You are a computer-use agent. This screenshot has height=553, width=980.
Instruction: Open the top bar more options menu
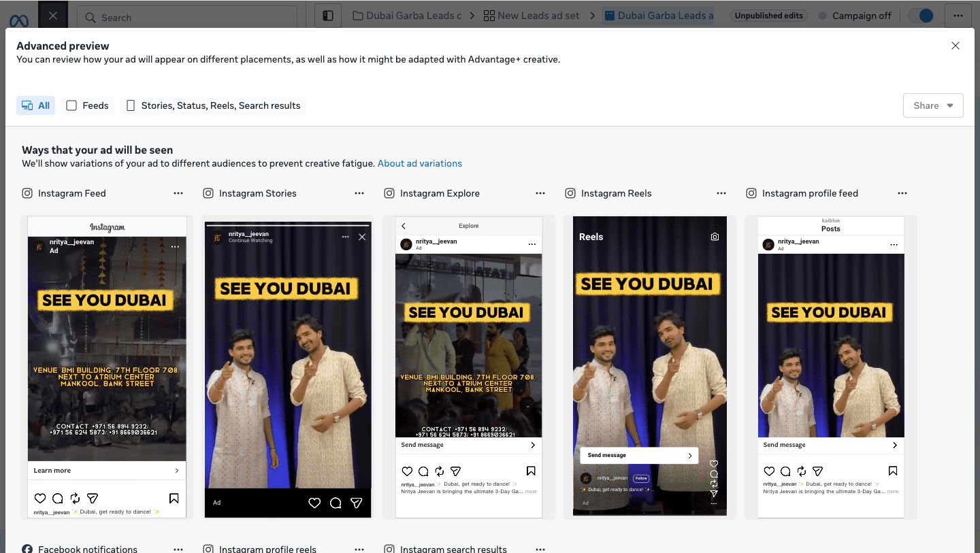click(x=958, y=16)
